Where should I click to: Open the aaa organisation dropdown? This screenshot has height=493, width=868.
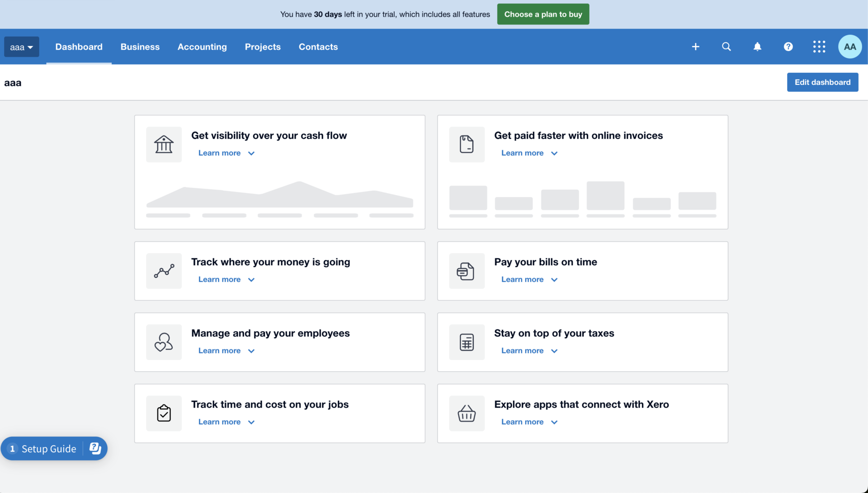click(x=21, y=47)
